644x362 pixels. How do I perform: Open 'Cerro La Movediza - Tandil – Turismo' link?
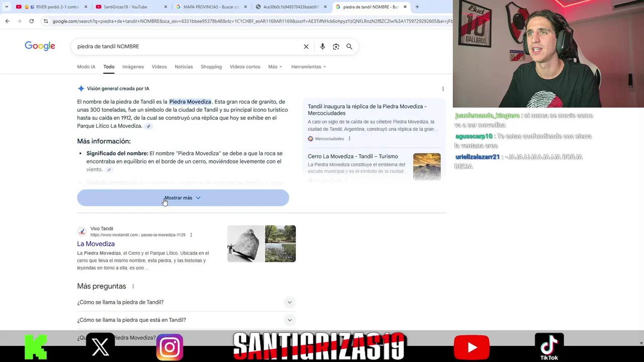click(353, 156)
